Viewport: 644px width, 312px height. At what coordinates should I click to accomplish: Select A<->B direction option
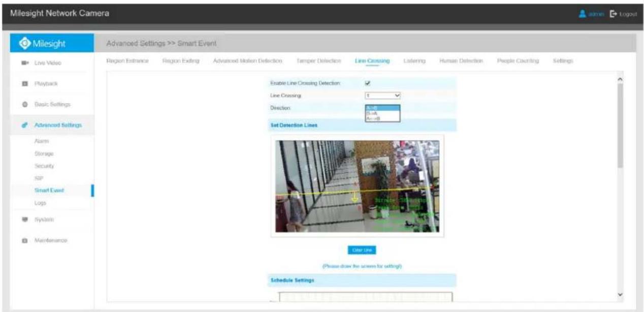[382, 118]
